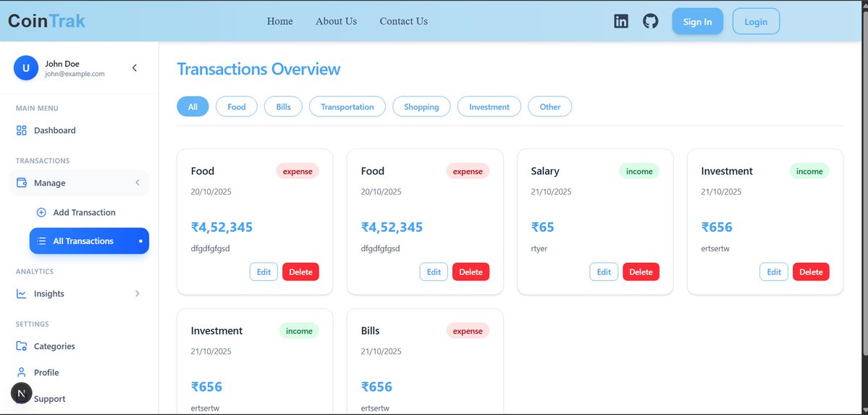Filter transactions by Shopping

(421, 107)
